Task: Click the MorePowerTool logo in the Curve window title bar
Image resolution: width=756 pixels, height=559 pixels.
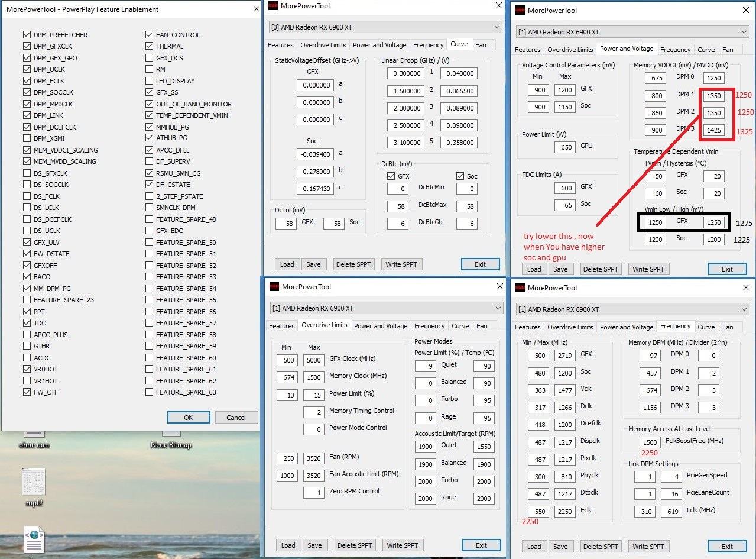Action: click(273, 6)
